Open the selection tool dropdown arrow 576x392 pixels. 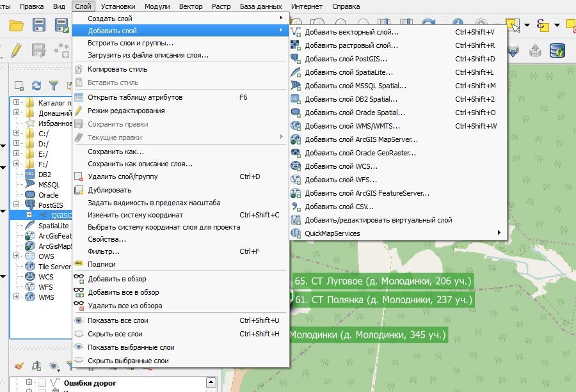click(527, 26)
